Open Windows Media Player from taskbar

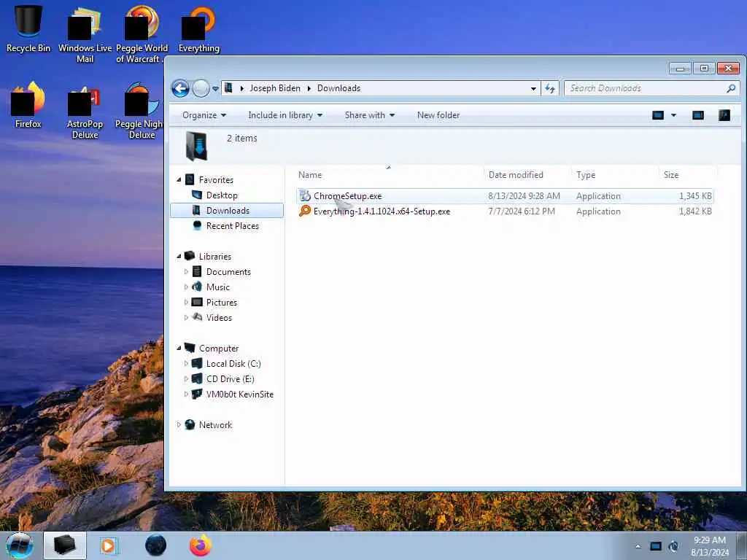[108, 545]
